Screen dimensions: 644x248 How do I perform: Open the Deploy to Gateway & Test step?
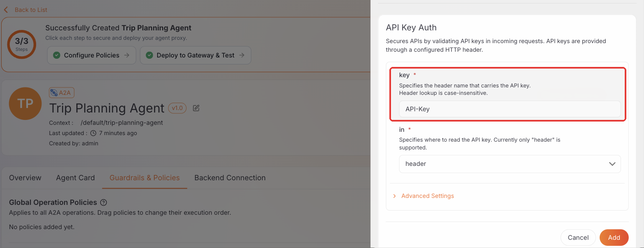tap(195, 55)
